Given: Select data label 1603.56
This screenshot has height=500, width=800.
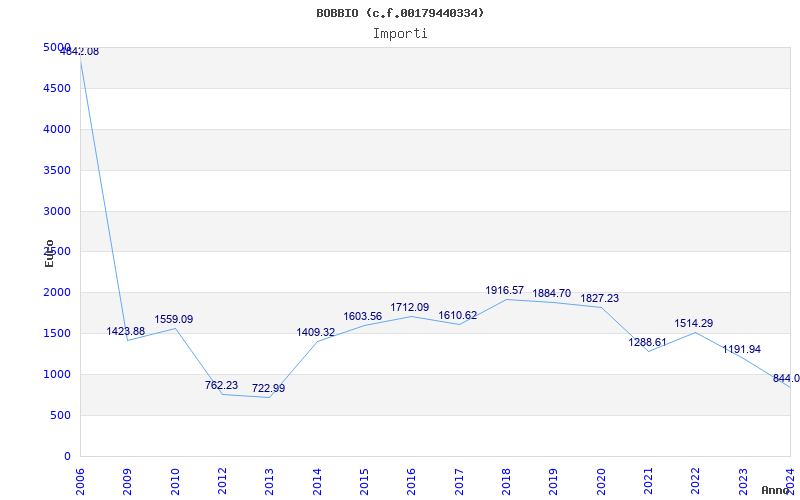Looking at the screenshot, I should pyautogui.click(x=363, y=316).
